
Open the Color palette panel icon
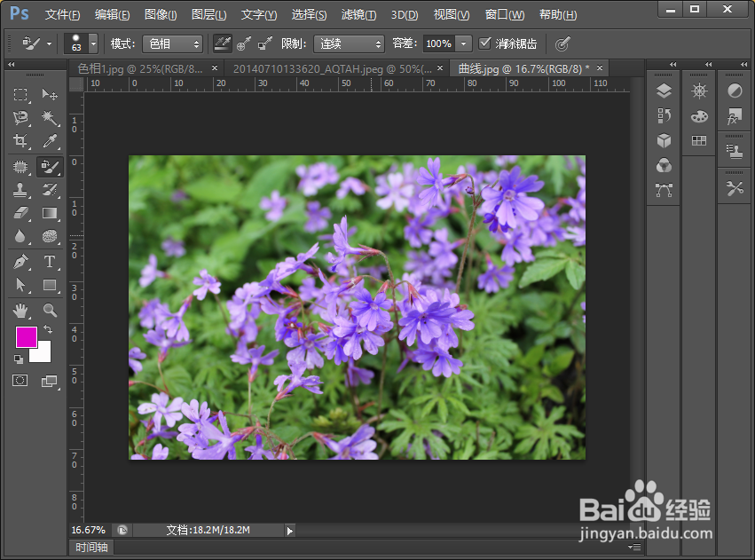coord(699,116)
